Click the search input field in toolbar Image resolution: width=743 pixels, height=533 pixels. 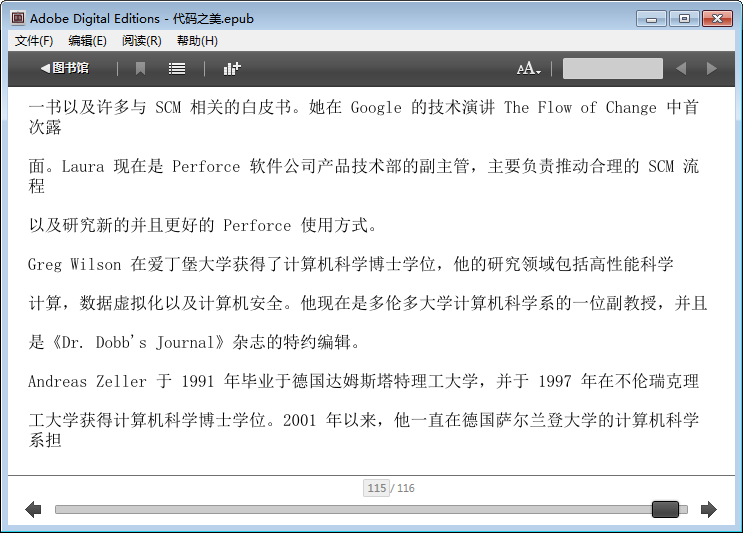pos(612,69)
